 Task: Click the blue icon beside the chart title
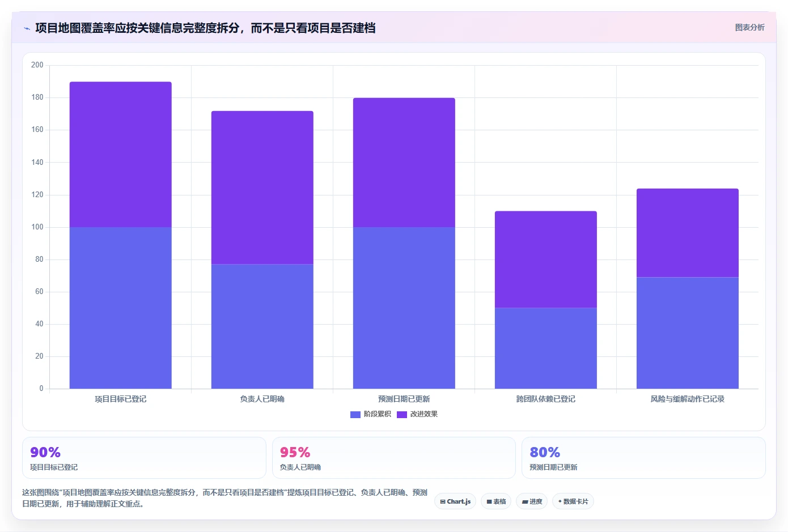click(x=27, y=28)
